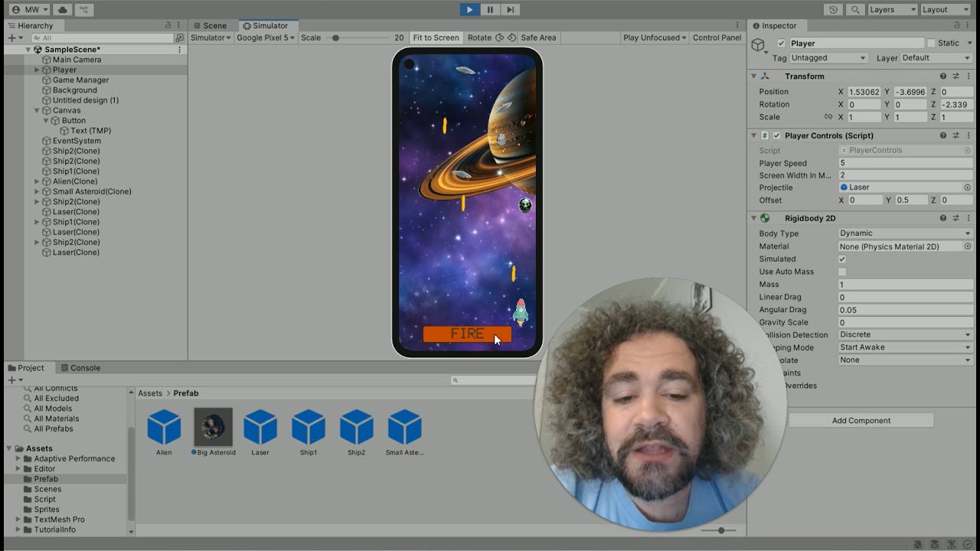Image resolution: width=980 pixels, height=551 pixels.
Task: Toggle Safe Area display
Action: 538,37
